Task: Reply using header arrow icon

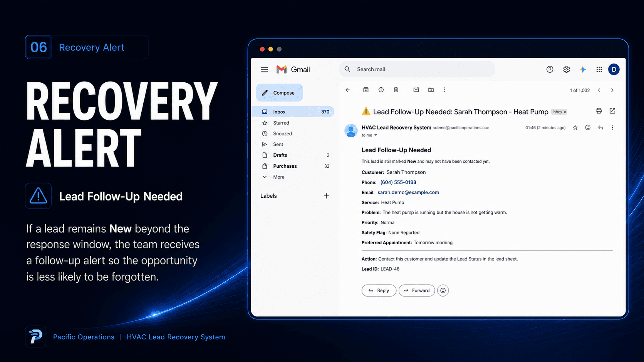Action: pyautogui.click(x=600, y=128)
